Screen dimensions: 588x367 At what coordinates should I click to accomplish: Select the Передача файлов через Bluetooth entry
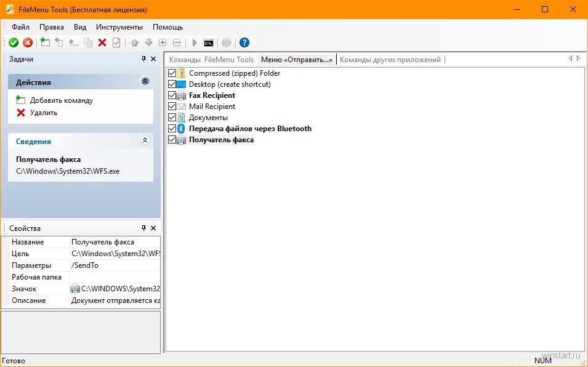tap(250, 129)
